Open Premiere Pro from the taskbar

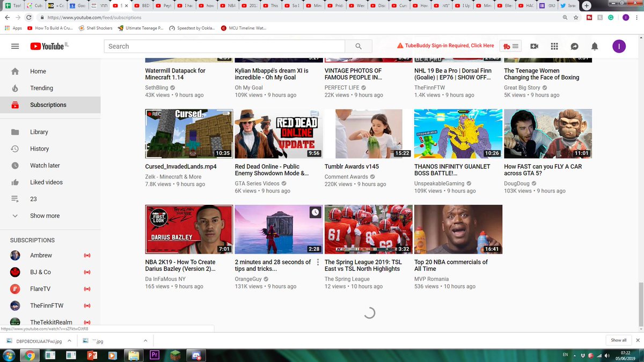pos(155,355)
